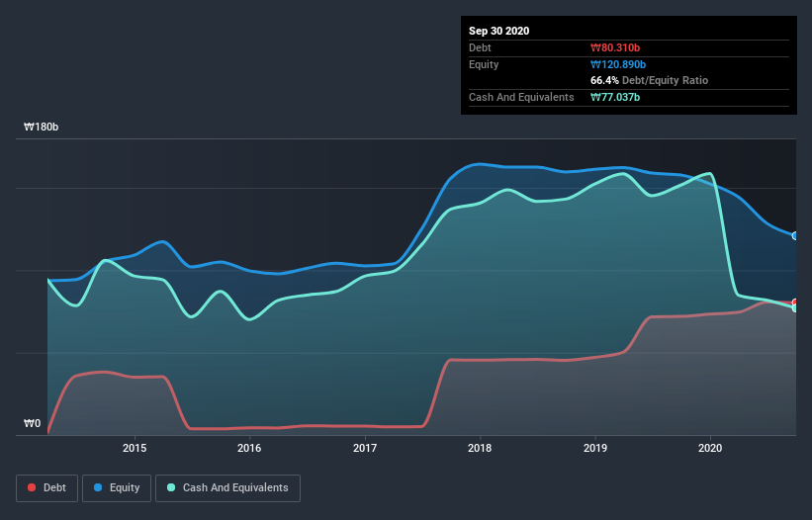812x520 pixels.
Task: Click the Equity row label in tooltip
Action: pyautogui.click(x=484, y=64)
